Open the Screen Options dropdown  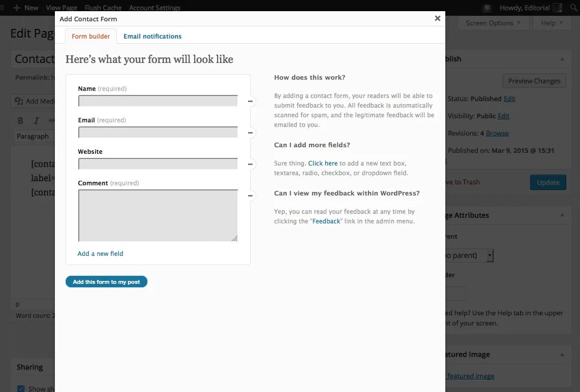(x=493, y=23)
